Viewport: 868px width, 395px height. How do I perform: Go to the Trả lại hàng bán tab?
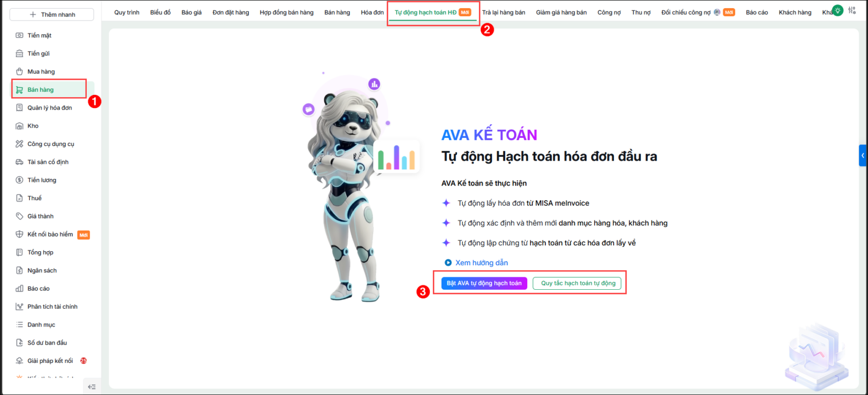504,12
